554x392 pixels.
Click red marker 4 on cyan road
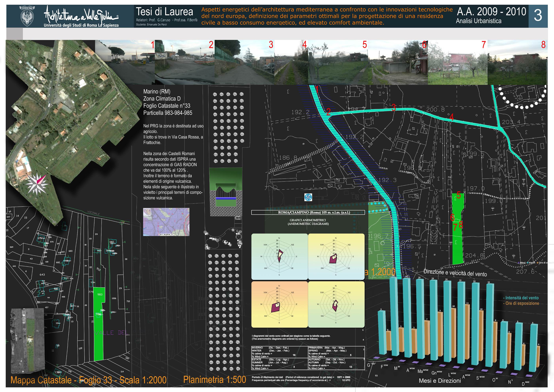(x=452, y=117)
